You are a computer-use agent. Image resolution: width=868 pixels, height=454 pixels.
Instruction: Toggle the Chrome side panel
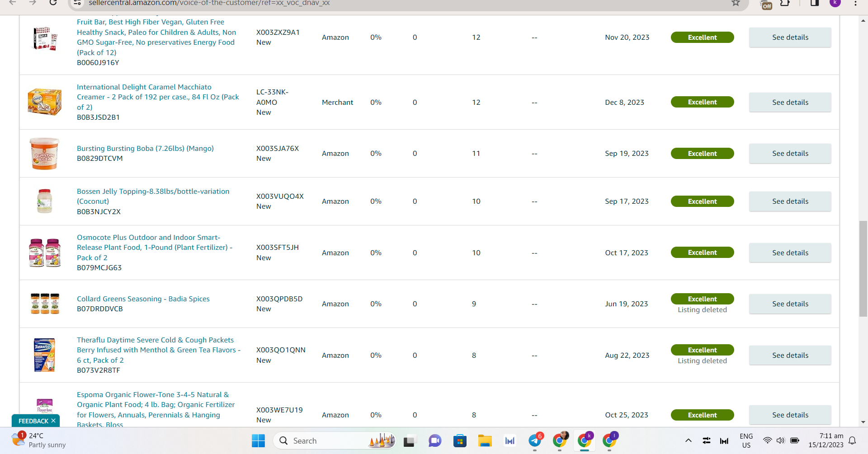(815, 3)
